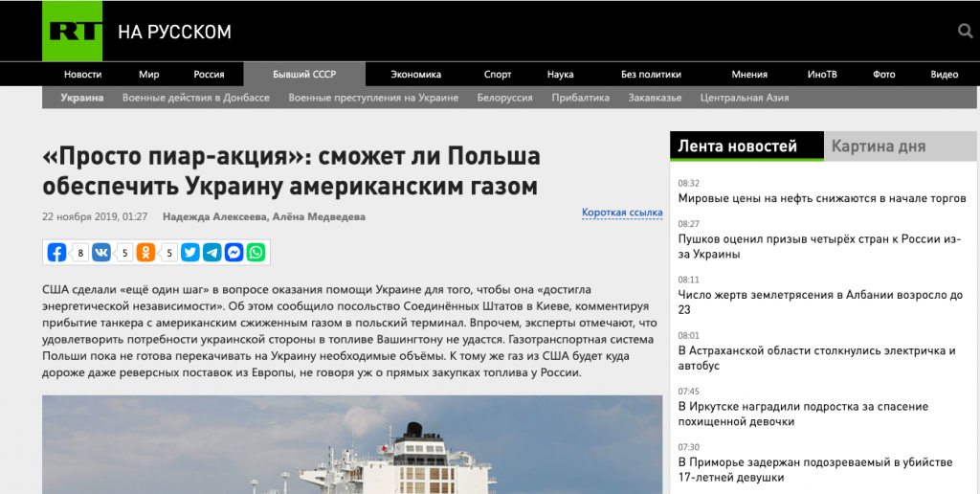Share article via Twitter icon
This screenshot has width=980, height=494.
(x=190, y=253)
